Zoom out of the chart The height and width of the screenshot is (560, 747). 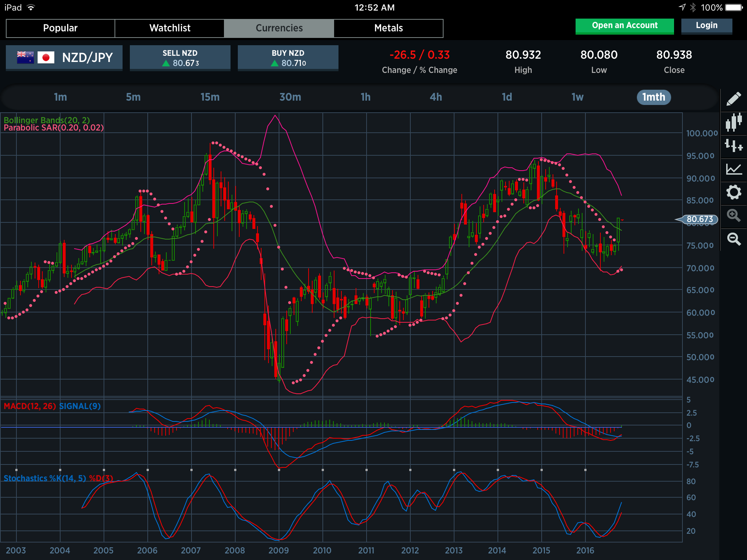pos(734,239)
